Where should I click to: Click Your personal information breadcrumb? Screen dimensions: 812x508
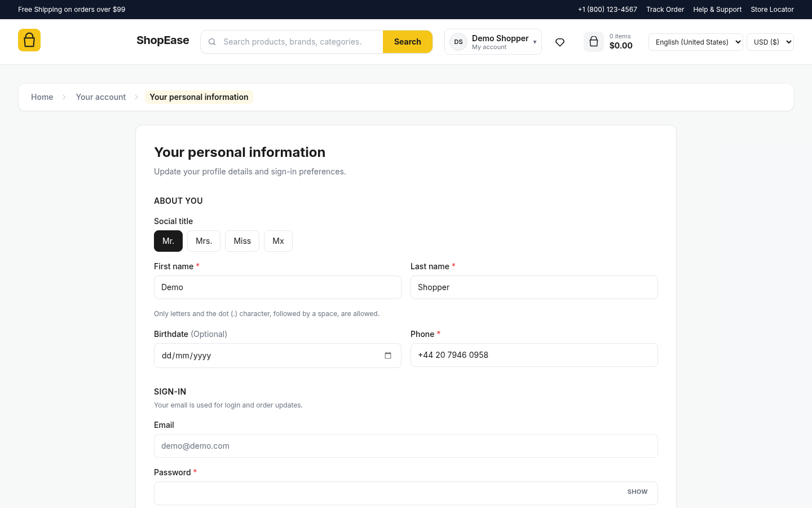click(x=199, y=97)
